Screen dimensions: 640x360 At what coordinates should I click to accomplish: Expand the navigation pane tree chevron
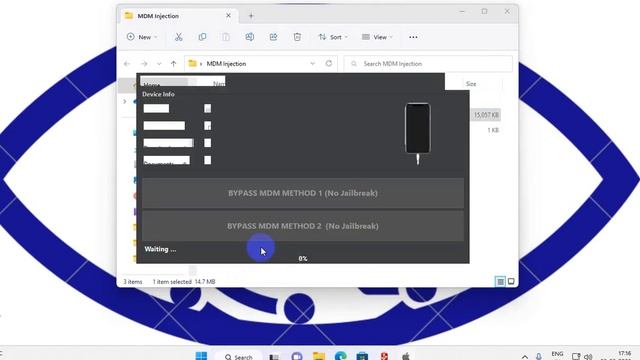click(x=125, y=101)
